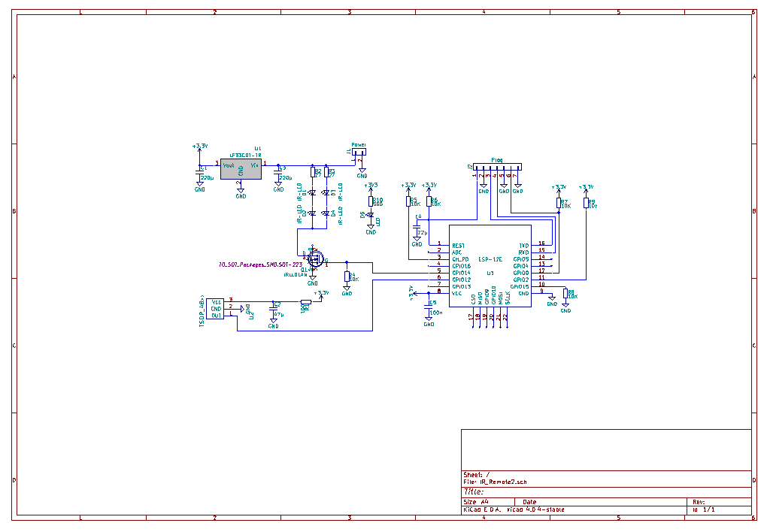Image resolution: width=764 pixels, height=532 pixels.
Task: Click the 'GPIO13' pin label
Action: pyautogui.click(x=462, y=287)
